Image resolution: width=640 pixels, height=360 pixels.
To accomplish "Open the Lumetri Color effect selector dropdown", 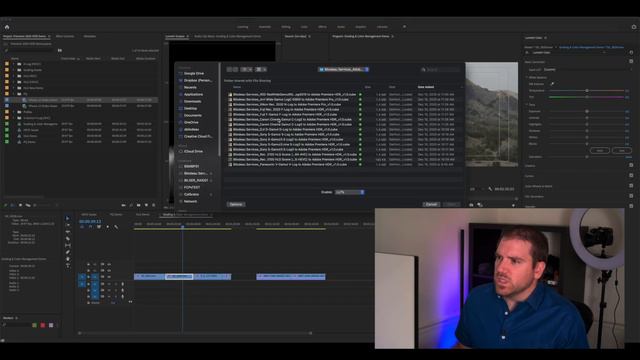I will [x=569, y=53].
